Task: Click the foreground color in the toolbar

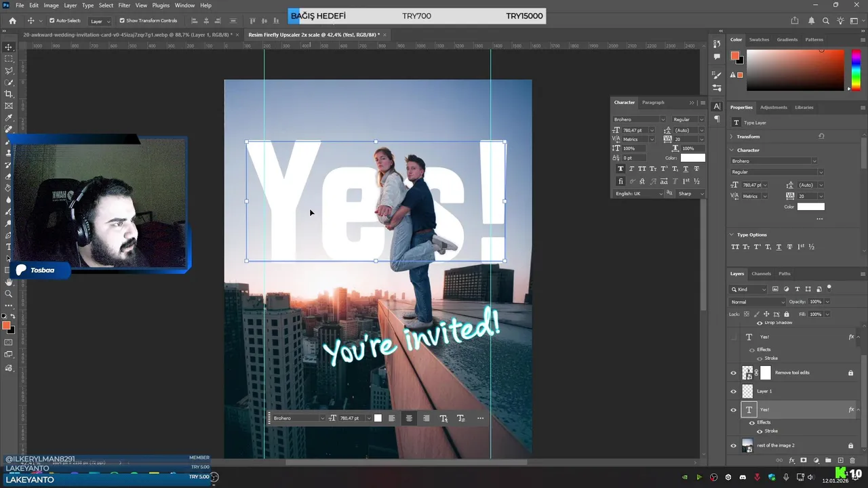Action: pyautogui.click(x=6, y=326)
